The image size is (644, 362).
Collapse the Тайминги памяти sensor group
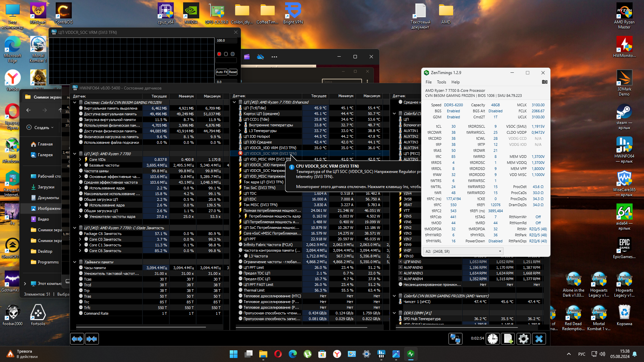tap(75, 262)
